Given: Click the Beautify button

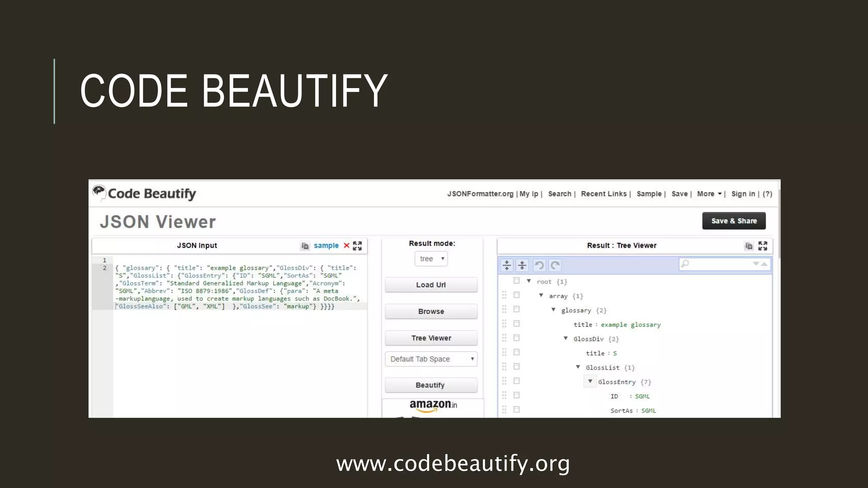Looking at the screenshot, I should (x=431, y=385).
